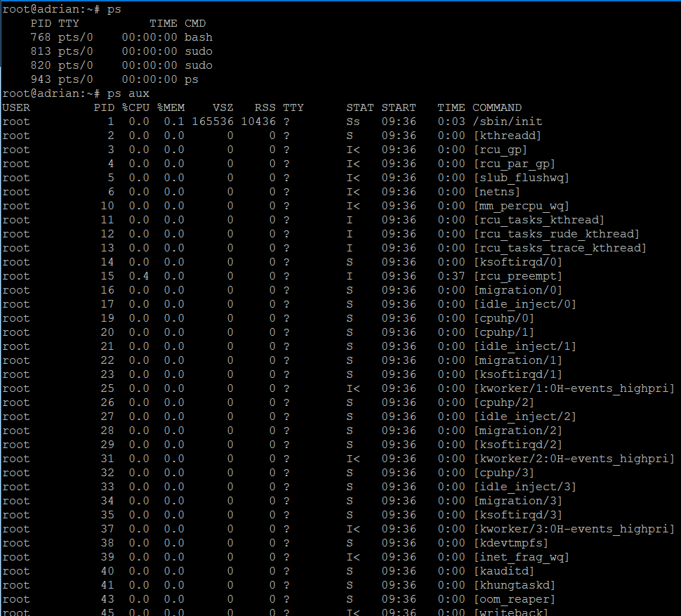Click the %CPU column header

coord(135,107)
